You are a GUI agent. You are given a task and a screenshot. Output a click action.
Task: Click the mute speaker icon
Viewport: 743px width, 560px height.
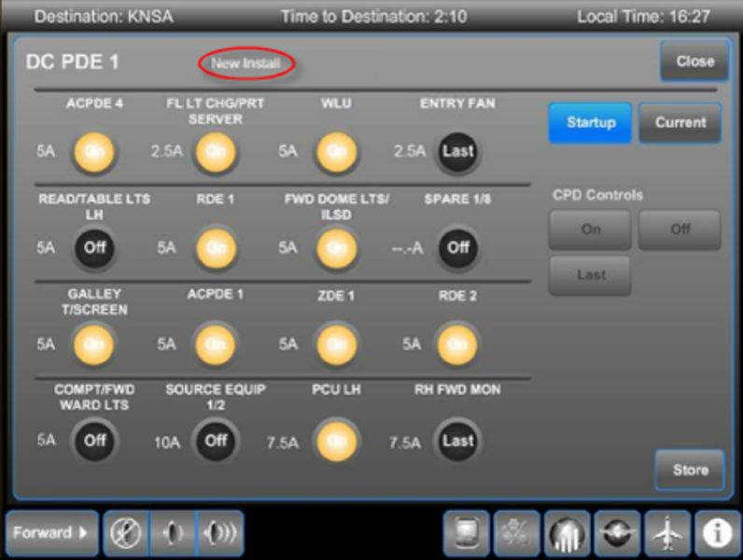[x=126, y=533]
